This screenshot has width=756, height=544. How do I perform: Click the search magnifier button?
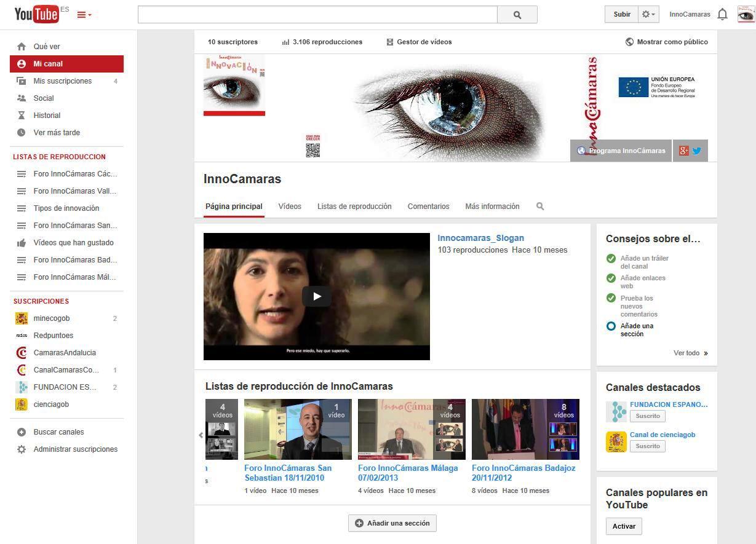click(x=517, y=15)
